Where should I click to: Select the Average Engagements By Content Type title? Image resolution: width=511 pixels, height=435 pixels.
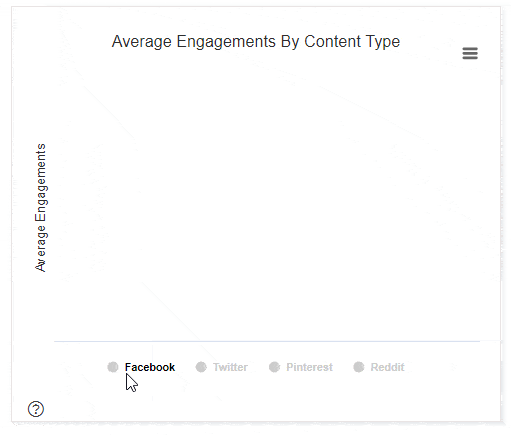pos(256,42)
